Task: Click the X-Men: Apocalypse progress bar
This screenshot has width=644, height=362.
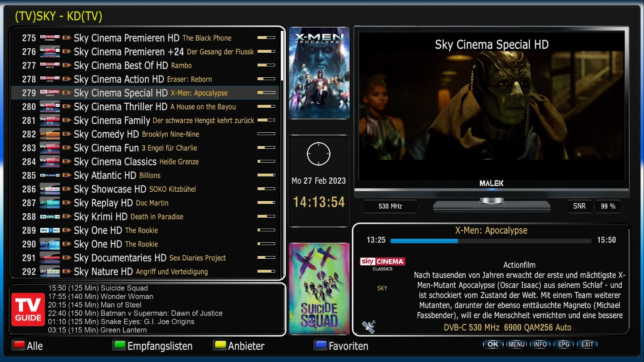Action: pyautogui.click(x=491, y=241)
